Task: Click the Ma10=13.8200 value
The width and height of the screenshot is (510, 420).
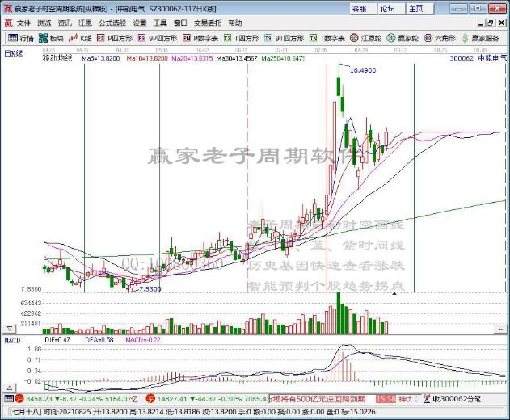Action: coord(147,58)
